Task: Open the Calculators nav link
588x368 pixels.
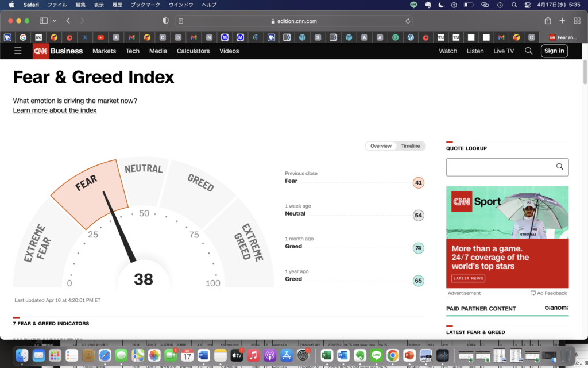Action: (193, 51)
